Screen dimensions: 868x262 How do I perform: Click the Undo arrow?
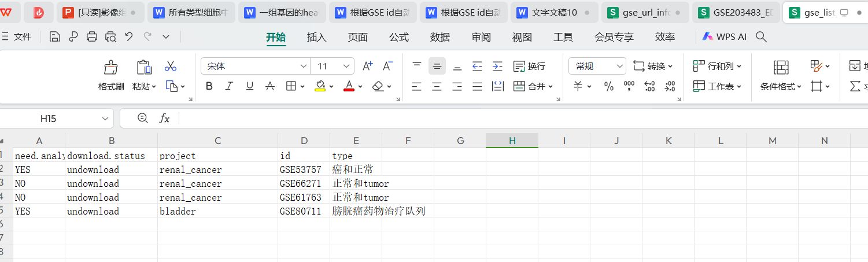coord(128,37)
